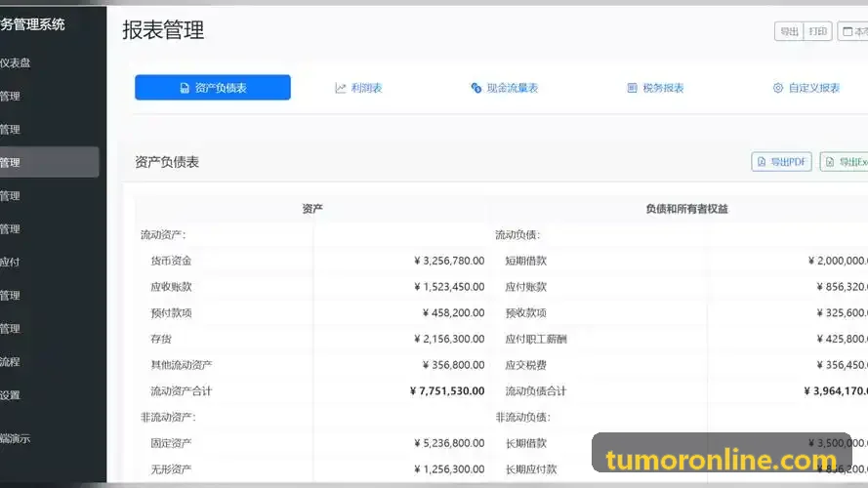Click the 非流动资产: row label
The height and width of the screenshot is (488, 868).
click(x=168, y=417)
